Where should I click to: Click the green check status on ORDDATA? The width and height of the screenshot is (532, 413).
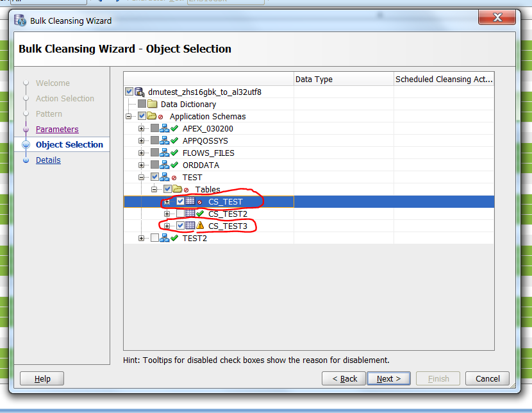pyautogui.click(x=174, y=165)
